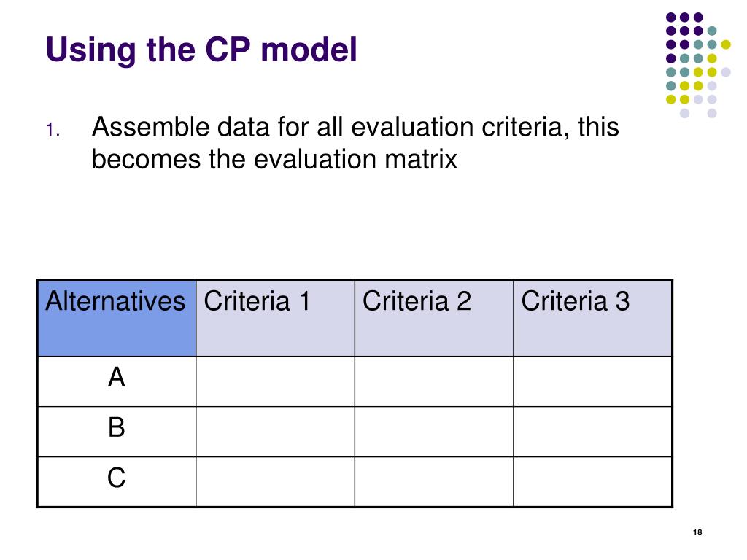747x560 pixels.
Task: Click empty cell for B under Criteria 3
Action: (592, 432)
